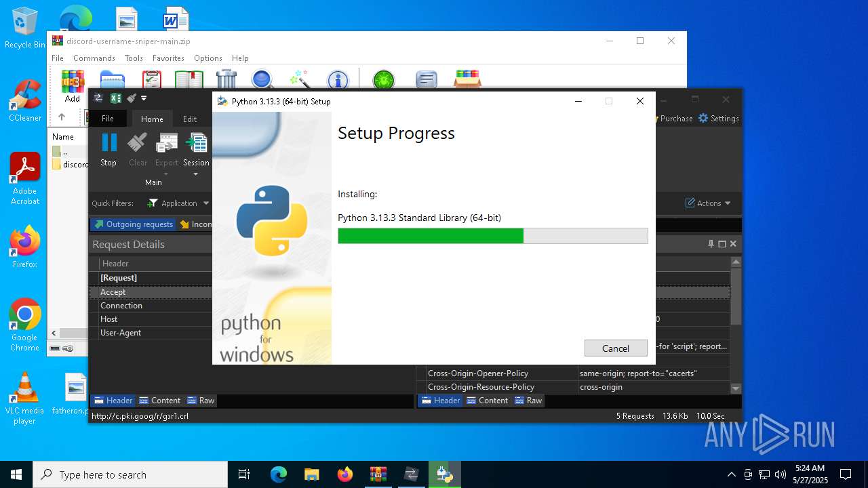The image size is (868, 488).
Task: Maximize the Request Details panel
Action: click(x=722, y=244)
